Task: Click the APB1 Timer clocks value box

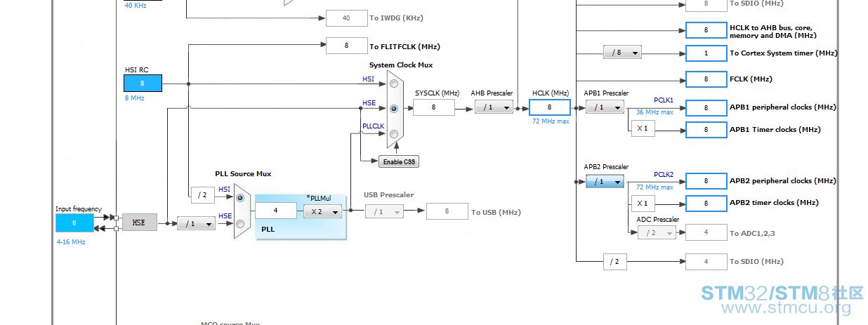Action: coord(706,129)
